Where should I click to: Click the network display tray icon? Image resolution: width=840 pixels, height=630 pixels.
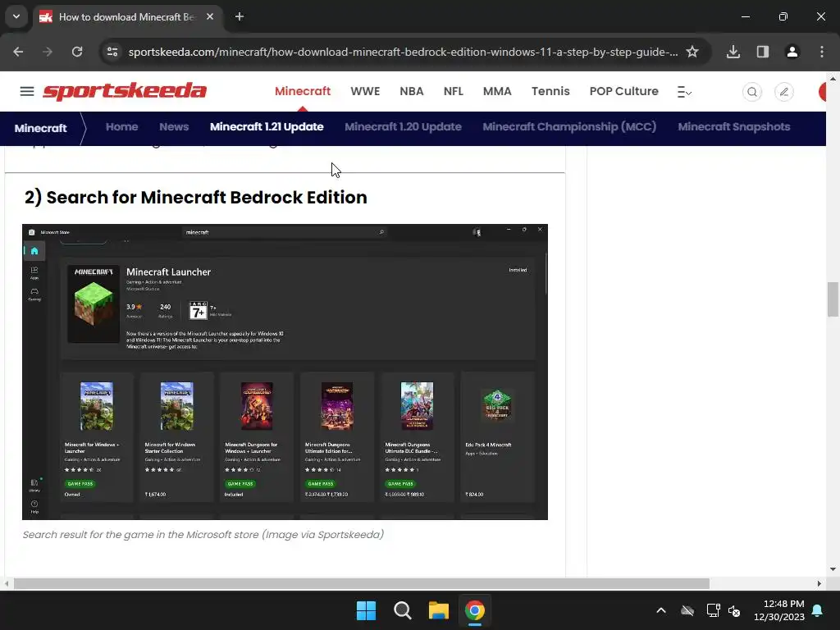713,610
